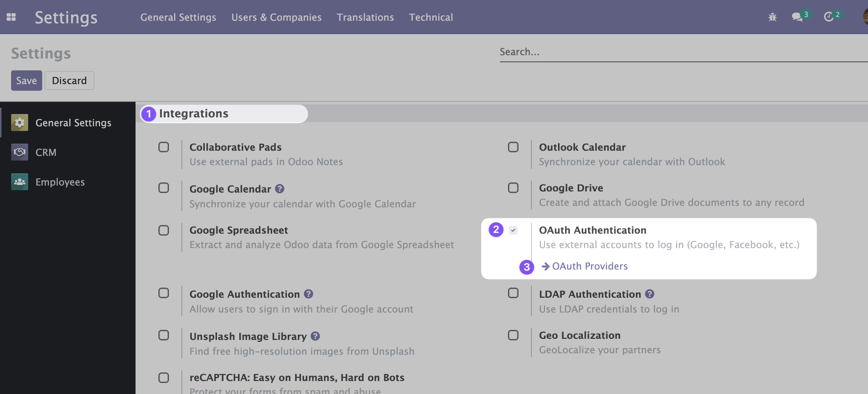Open the Users & Companies menu
Image resolution: width=868 pixels, height=394 pixels.
click(x=276, y=17)
